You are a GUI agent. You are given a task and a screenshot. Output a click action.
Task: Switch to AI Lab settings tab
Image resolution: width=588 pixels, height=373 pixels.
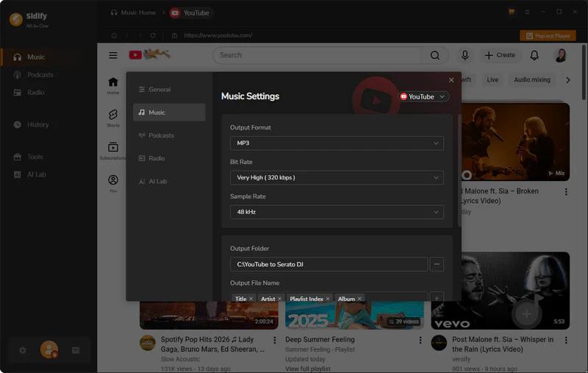(x=169, y=181)
